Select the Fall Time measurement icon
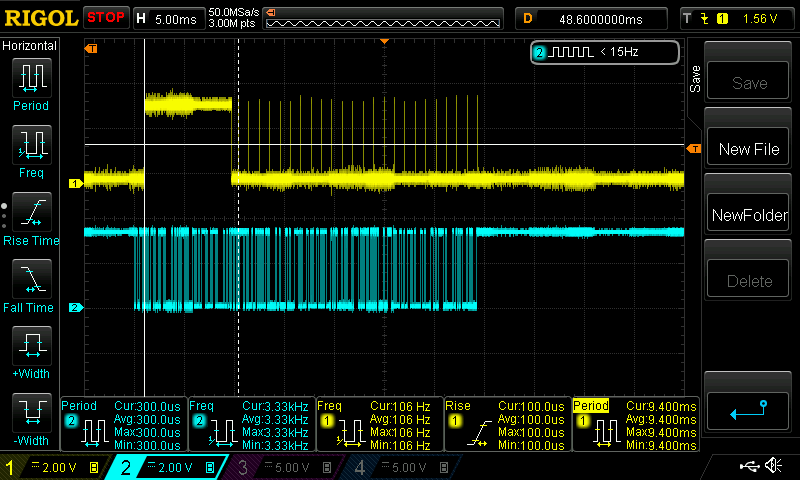The height and width of the screenshot is (480, 800). 32,279
